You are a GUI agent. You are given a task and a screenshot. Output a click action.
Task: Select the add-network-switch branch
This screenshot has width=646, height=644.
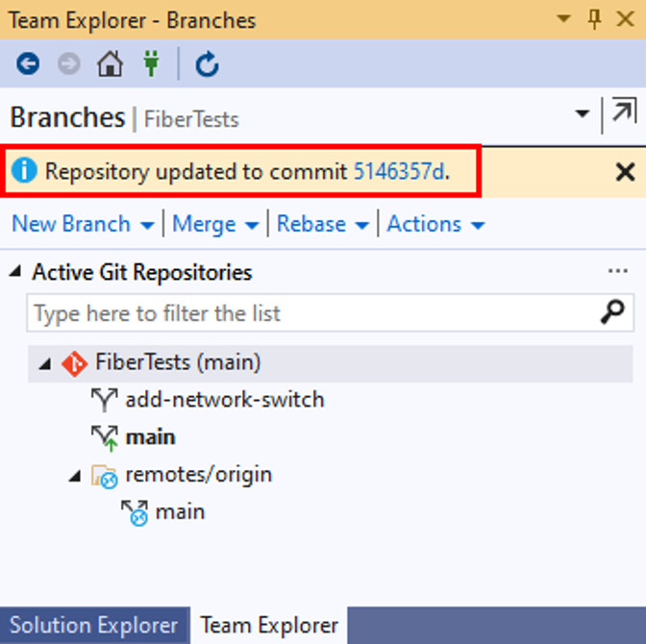tap(225, 400)
